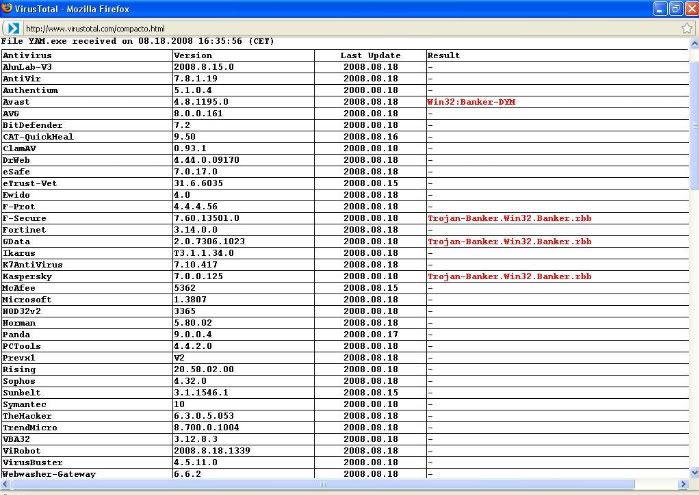Select the Avast result Win32:Banker-DYM
The height and width of the screenshot is (495, 699).
(471, 102)
